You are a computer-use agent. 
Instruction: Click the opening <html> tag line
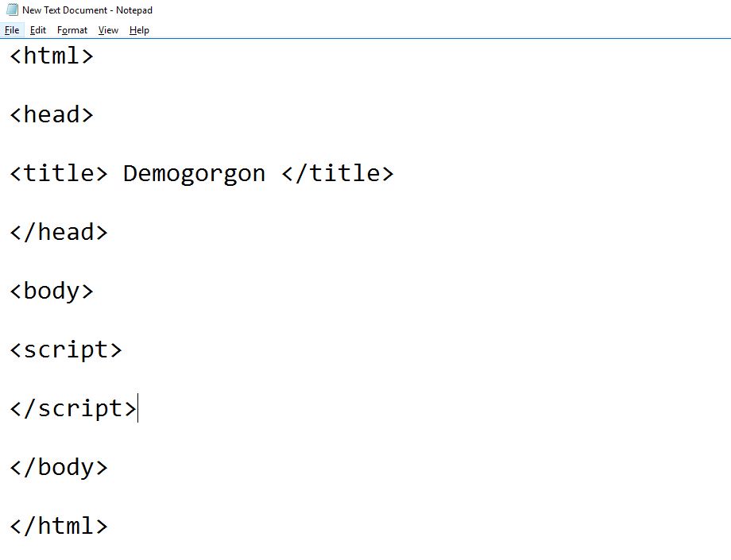52,56
